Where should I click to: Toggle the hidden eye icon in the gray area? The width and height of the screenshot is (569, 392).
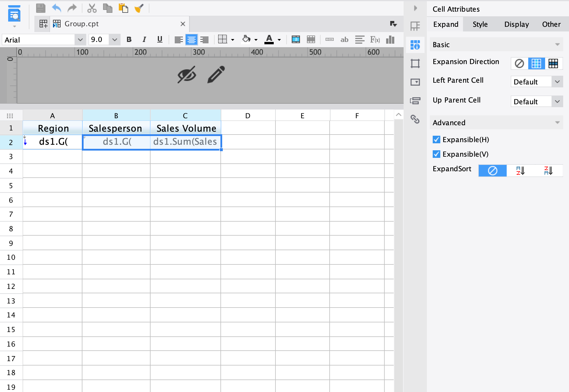pyautogui.click(x=187, y=75)
